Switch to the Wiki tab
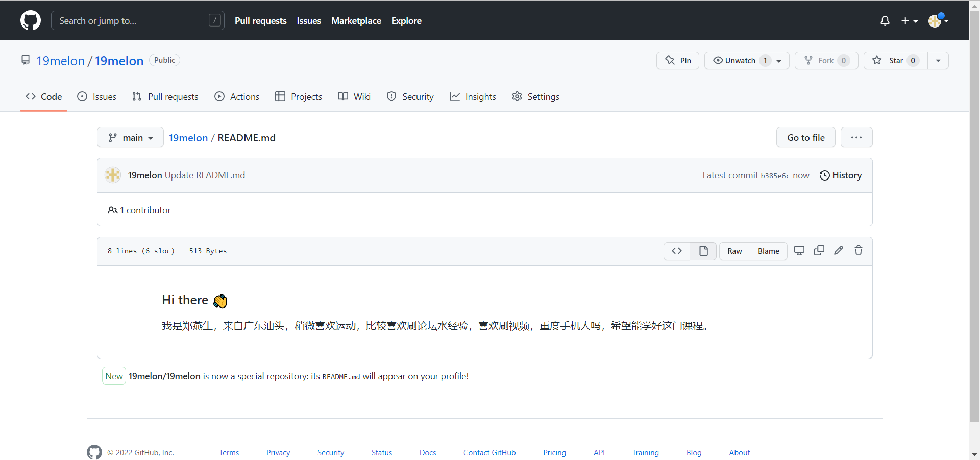 (x=354, y=96)
